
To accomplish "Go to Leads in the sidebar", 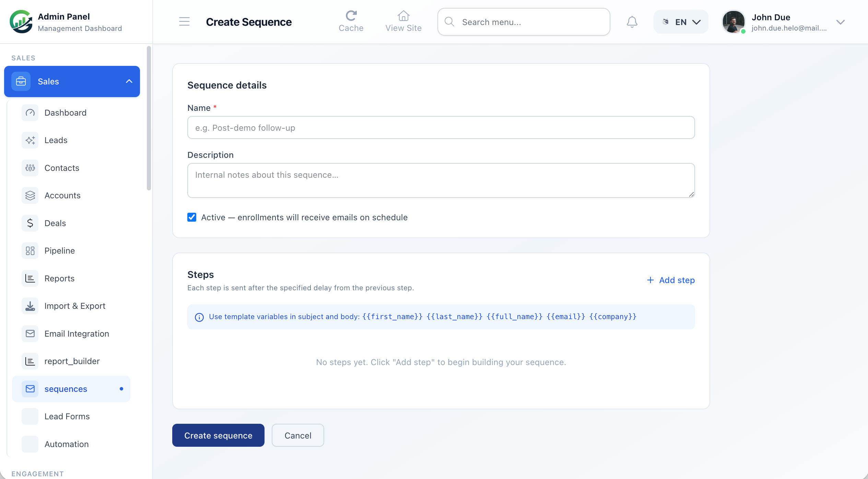I will click(71, 140).
